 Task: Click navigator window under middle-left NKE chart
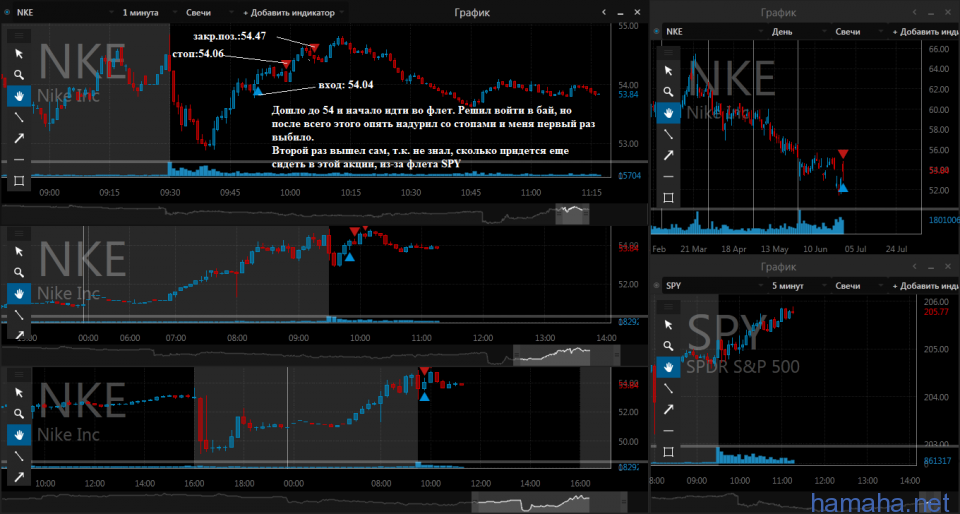[566, 354]
